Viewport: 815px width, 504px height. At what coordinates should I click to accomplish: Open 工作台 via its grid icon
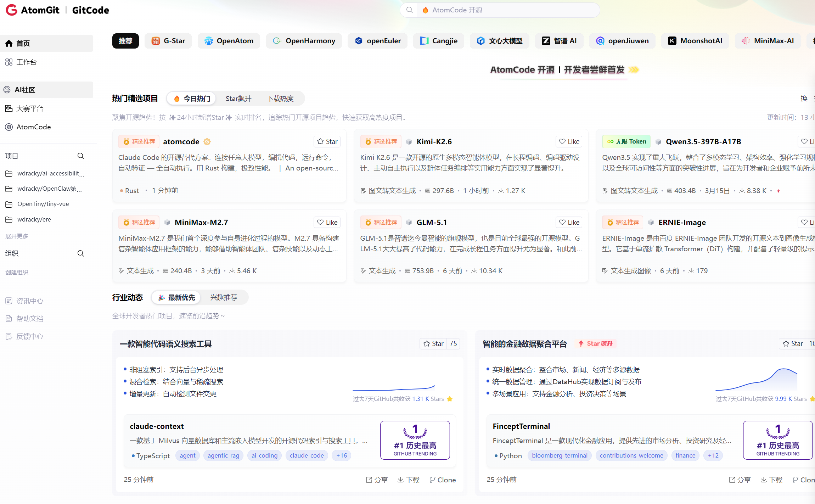click(x=9, y=62)
